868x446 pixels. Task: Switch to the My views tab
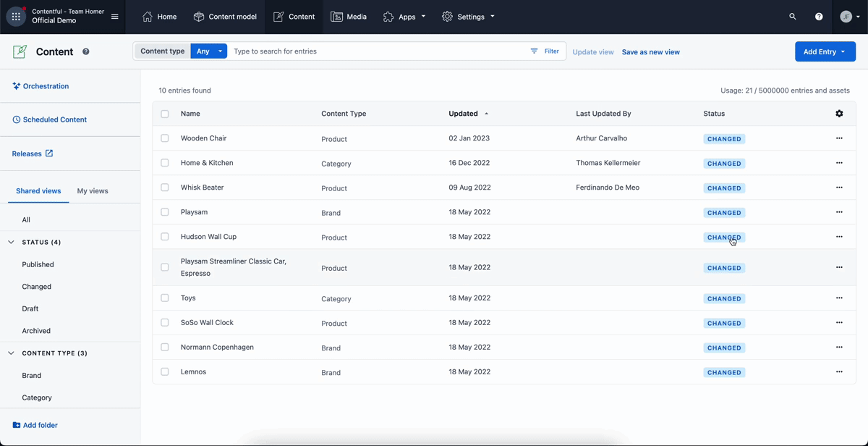click(93, 191)
